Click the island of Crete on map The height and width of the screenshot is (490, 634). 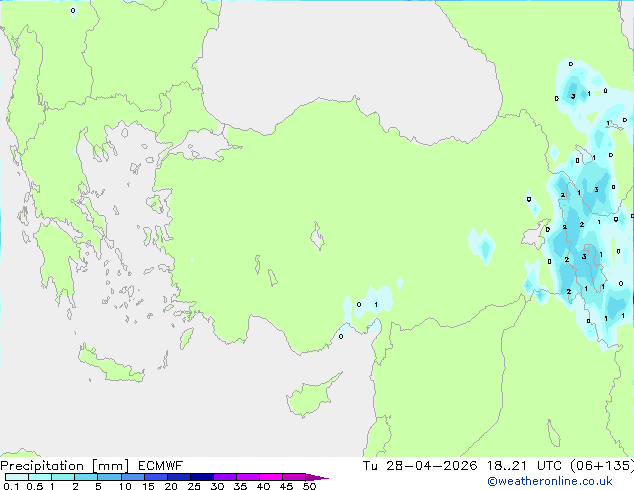tap(110, 365)
